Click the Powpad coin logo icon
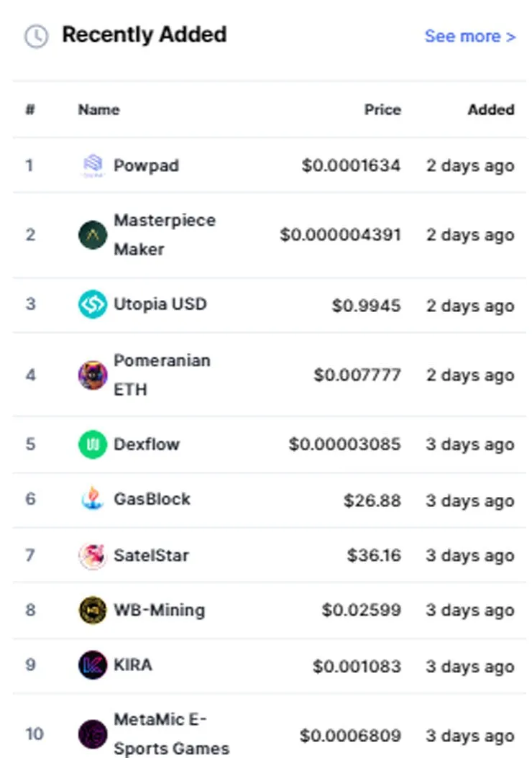Viewport: 532px width, 758px height. point(93,166)
